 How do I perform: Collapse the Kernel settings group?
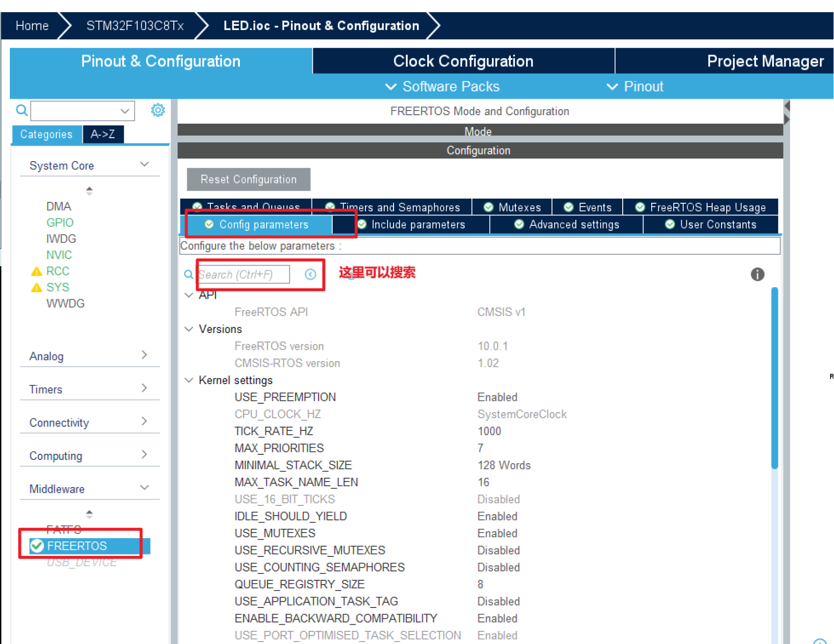(189, 380)
